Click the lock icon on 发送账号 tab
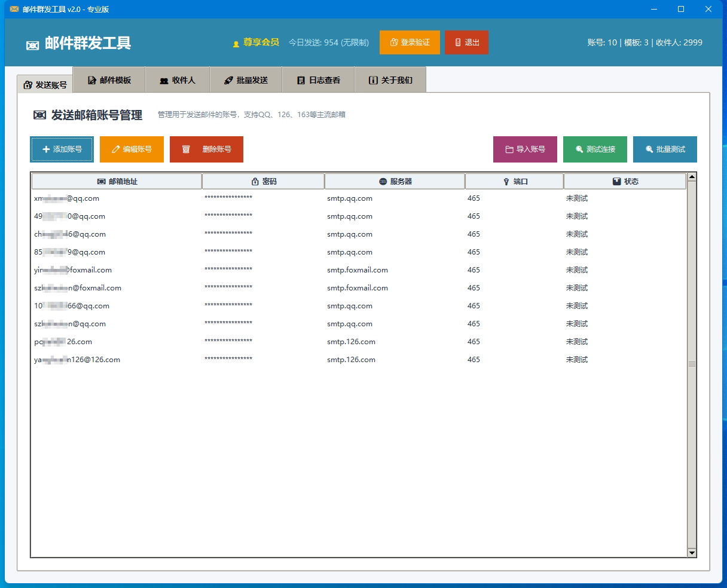Screen dimensions: 727x588 [x=28, y=85]
